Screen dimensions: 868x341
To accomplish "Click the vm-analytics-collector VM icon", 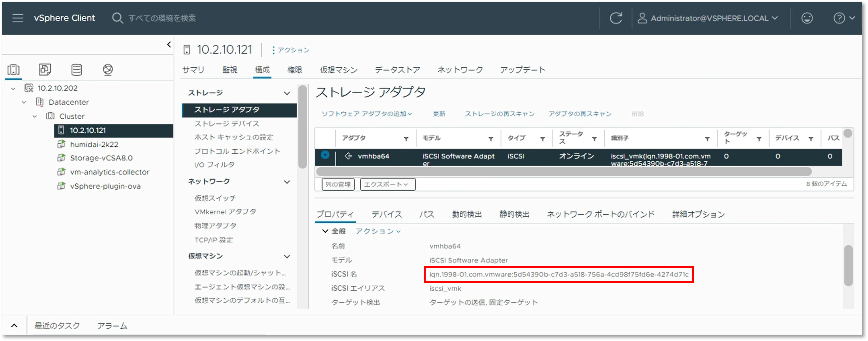I will click(61, 172).
